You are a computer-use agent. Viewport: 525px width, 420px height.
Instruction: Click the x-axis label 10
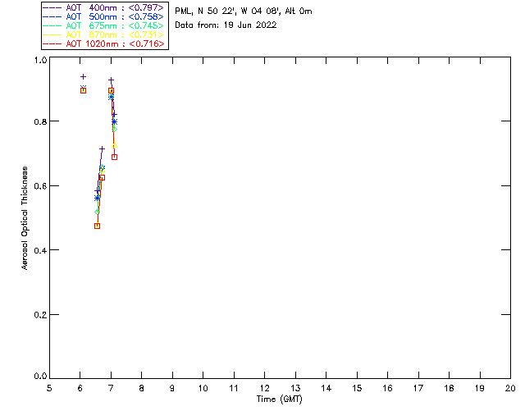[x=203, y=388]
